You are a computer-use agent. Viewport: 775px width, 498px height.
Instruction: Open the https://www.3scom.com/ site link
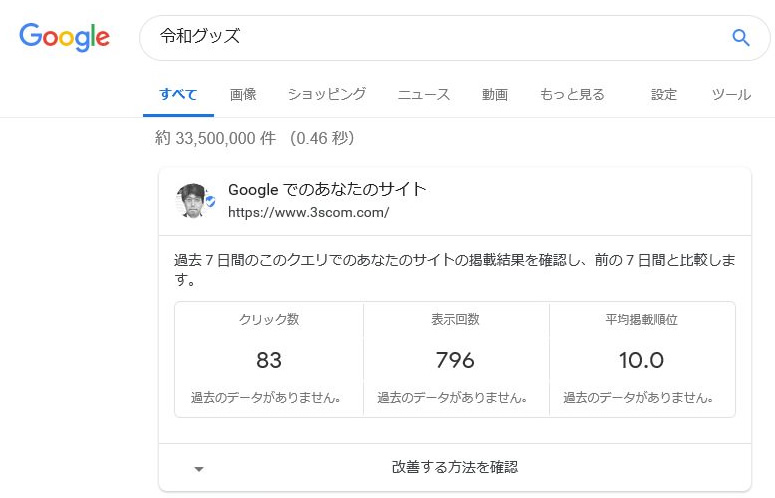tap(308, 212)
